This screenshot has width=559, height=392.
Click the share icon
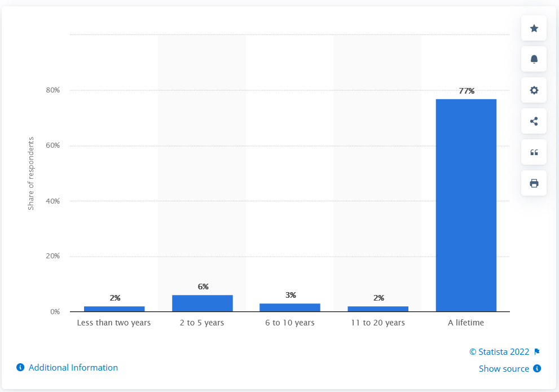pos(534,121)
